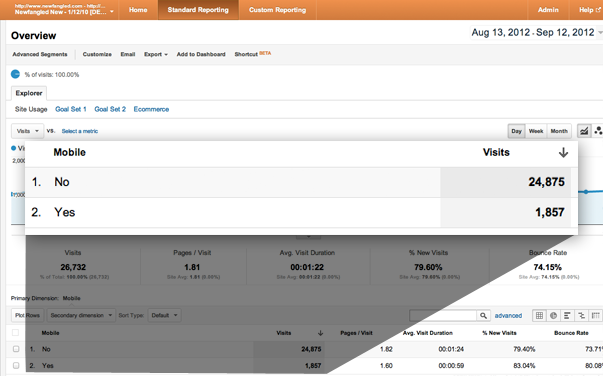Click the enlarged 24,875 visits value
This screenshot has width=603, height=376.
(x=546, y=182)
